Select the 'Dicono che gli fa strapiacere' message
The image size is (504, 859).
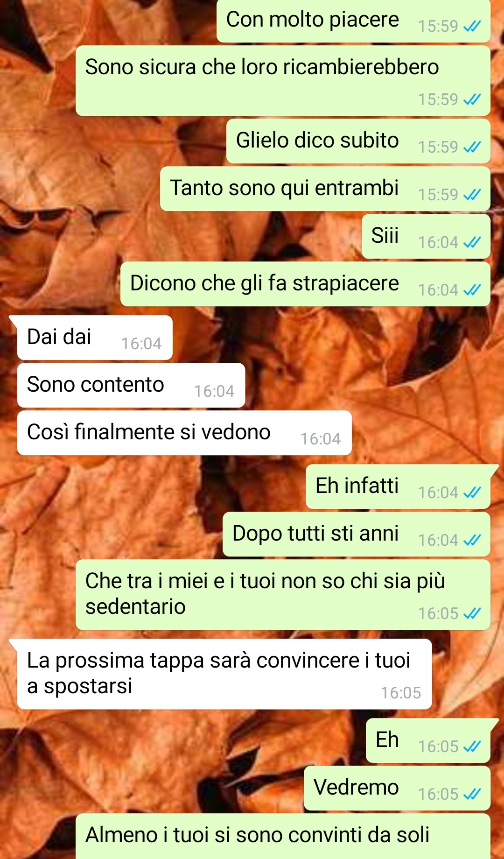pyautogui.click(x=305, y=284)
